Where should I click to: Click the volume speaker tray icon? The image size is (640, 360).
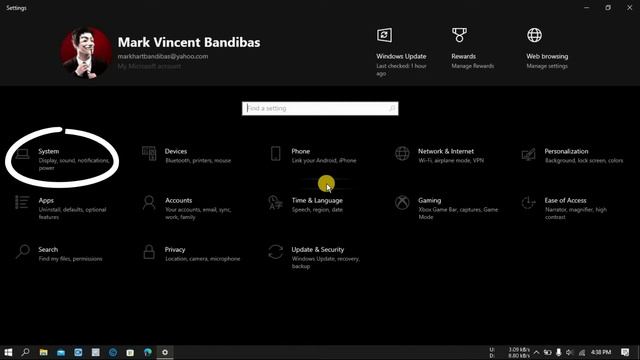point(569,352)
